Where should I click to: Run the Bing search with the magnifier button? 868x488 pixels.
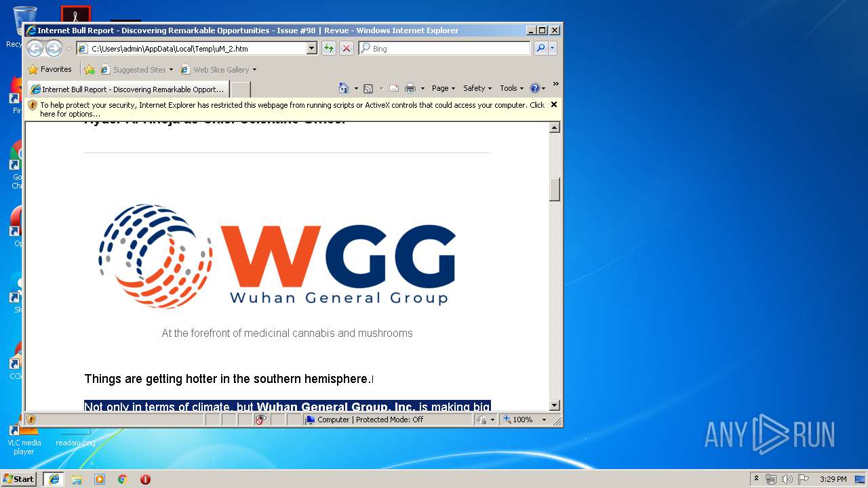click(x=540, y=48)
